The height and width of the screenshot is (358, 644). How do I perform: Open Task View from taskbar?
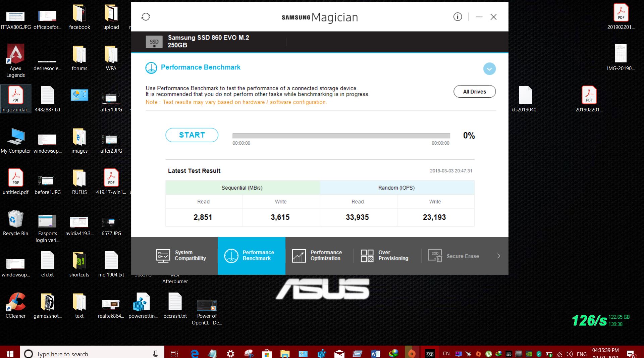(174, 354)
